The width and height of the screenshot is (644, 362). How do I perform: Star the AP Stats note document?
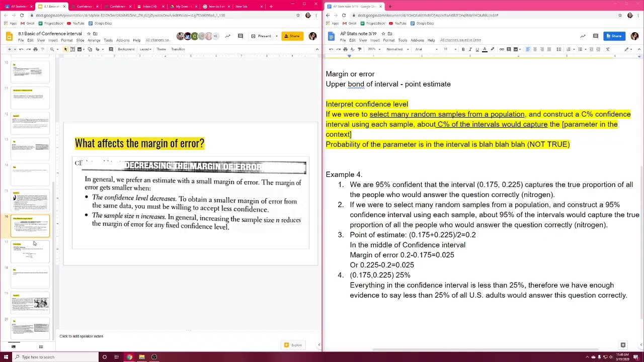point(383,34)
